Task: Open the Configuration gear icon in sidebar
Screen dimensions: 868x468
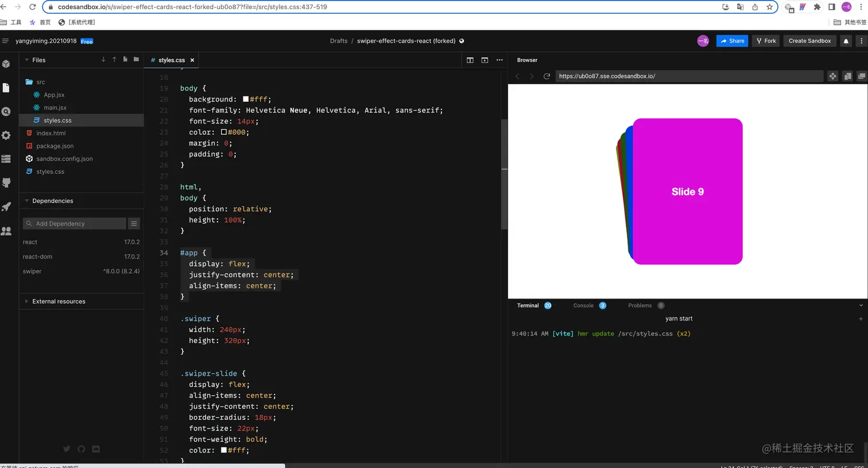Action: 6,135
